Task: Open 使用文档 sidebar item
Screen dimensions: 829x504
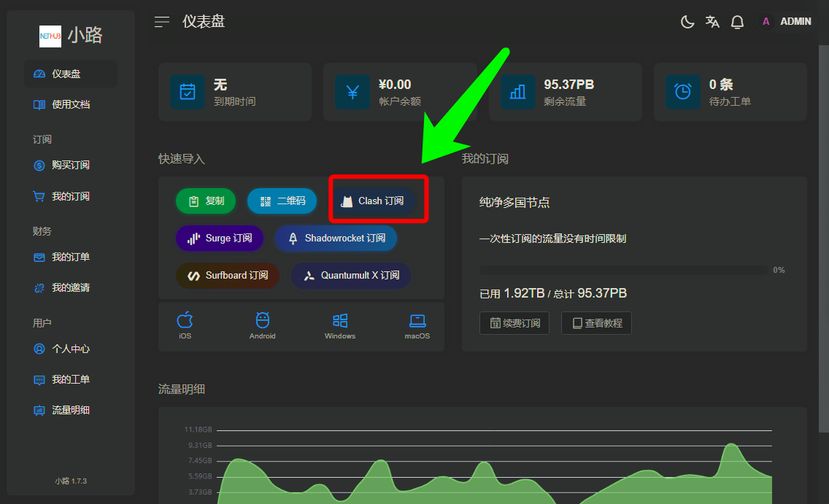Action: click(71, 104)
